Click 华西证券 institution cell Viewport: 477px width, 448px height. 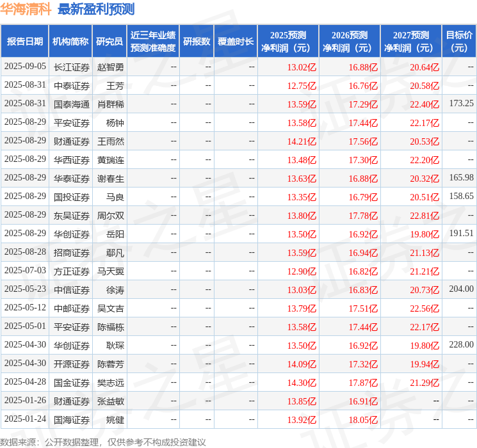pyautogui.click(x=72, y=160)
